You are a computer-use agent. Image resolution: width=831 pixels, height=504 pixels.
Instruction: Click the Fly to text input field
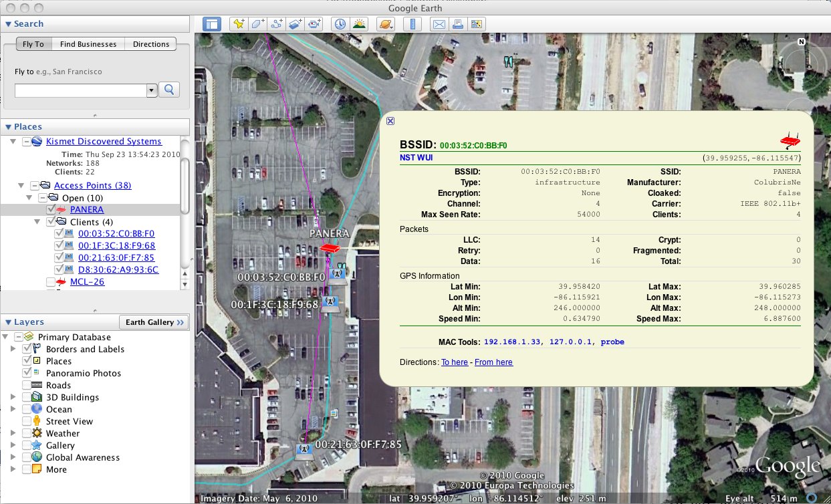[81, 90]
